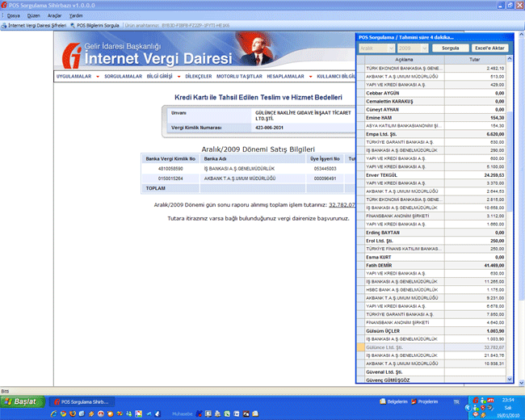Click the Excel'e Aktar button
This screenshot has height=420, width=525.
coord(489,48)
